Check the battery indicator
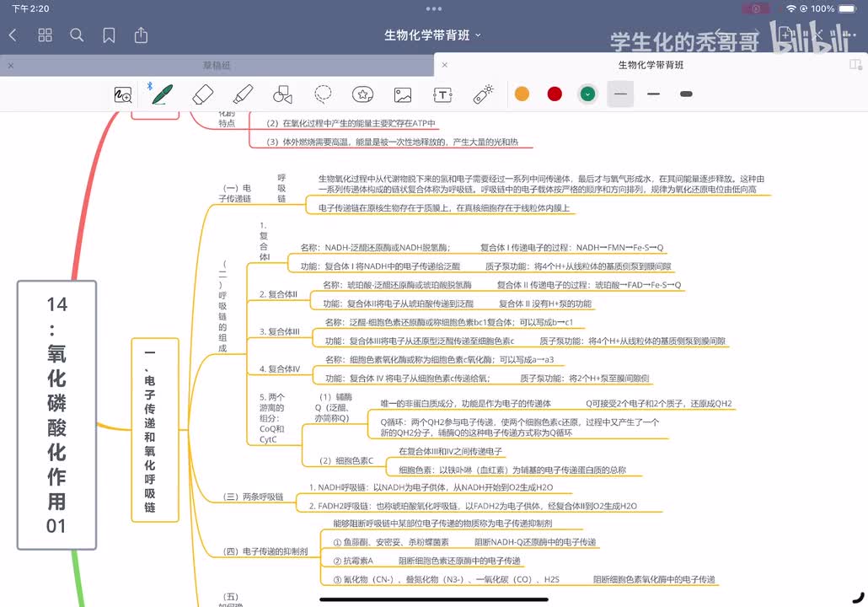This screenshot has height=607, width=868. click(848, 9)
